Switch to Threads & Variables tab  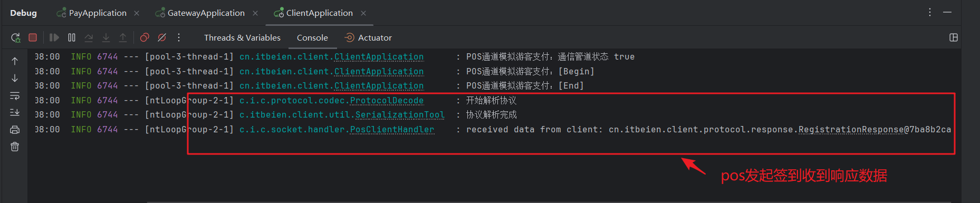pos(242,37)
